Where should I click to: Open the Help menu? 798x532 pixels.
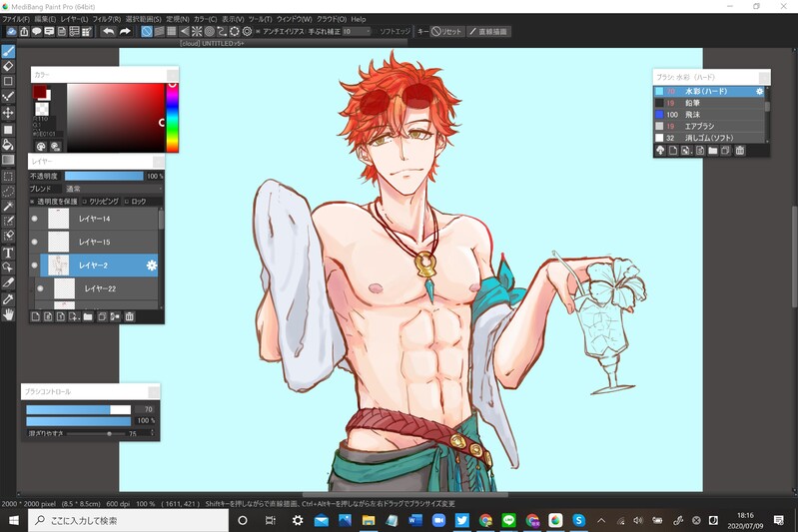[x=359, y=19]
